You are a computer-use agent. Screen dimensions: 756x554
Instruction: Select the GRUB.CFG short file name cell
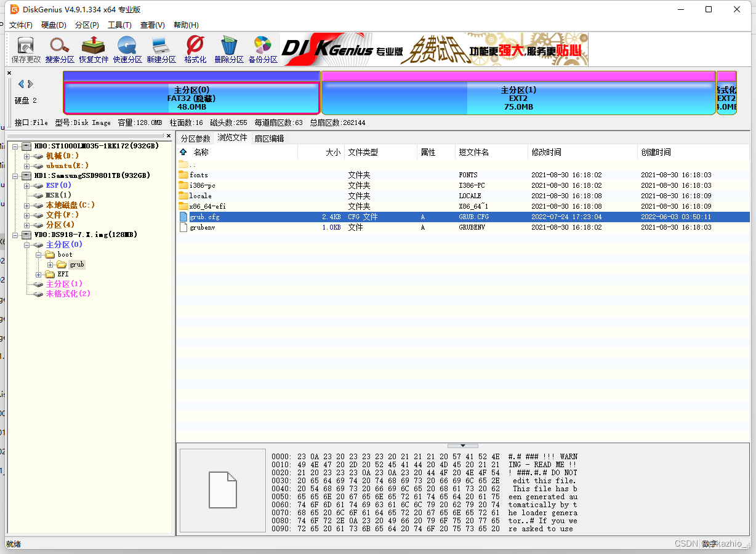click(474, 217)
